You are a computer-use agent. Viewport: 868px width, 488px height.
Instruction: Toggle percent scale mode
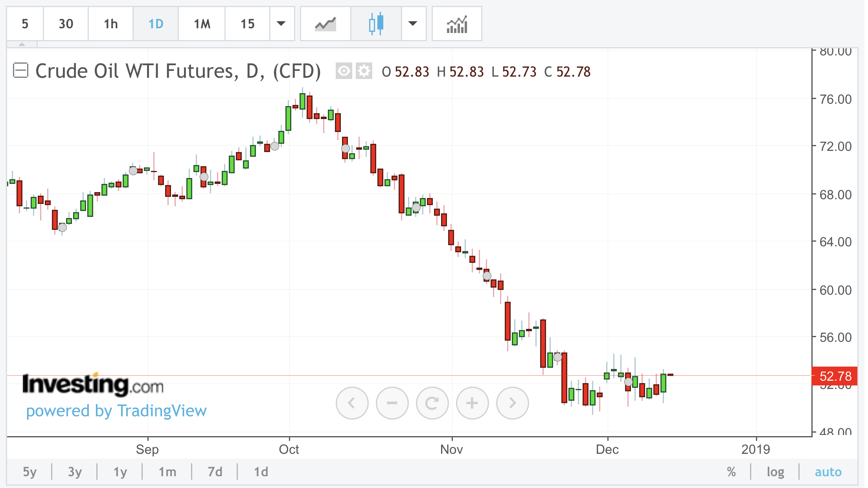pos(731,471)
